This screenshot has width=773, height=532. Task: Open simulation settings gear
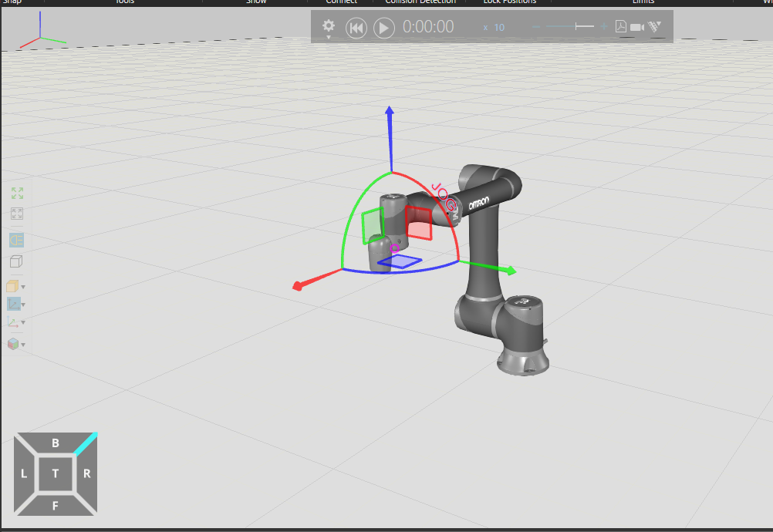(329, 25)
